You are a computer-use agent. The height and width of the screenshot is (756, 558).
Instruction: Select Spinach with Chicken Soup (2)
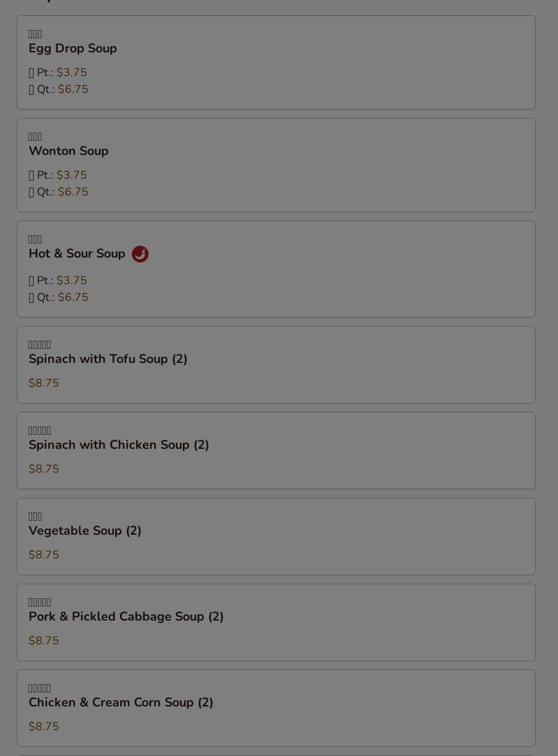click(x=276, y=450)
